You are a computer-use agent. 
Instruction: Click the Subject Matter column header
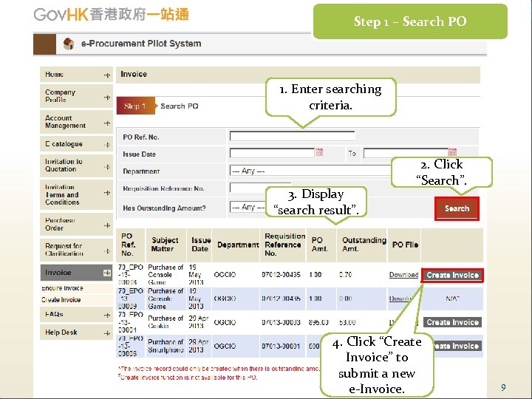tap(165, 245)
